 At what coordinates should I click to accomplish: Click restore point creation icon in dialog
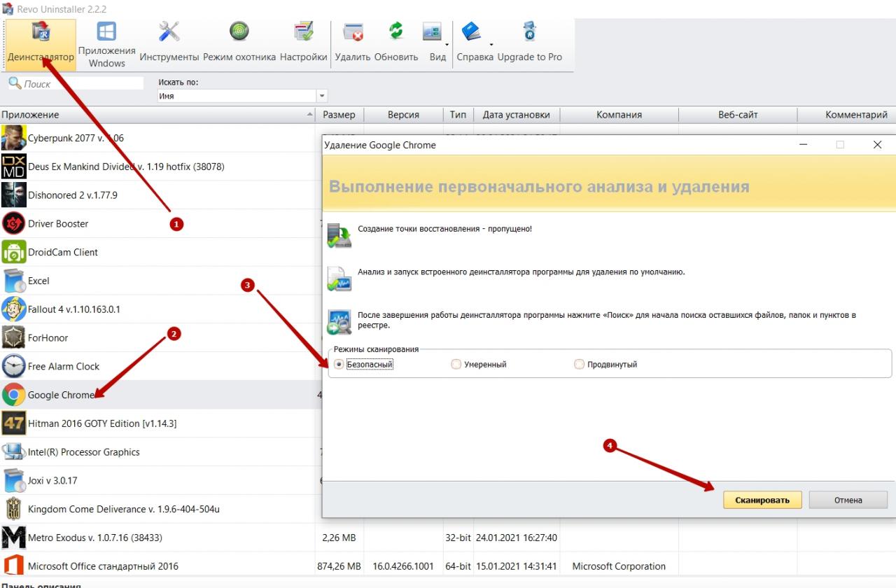pos(339,236)
